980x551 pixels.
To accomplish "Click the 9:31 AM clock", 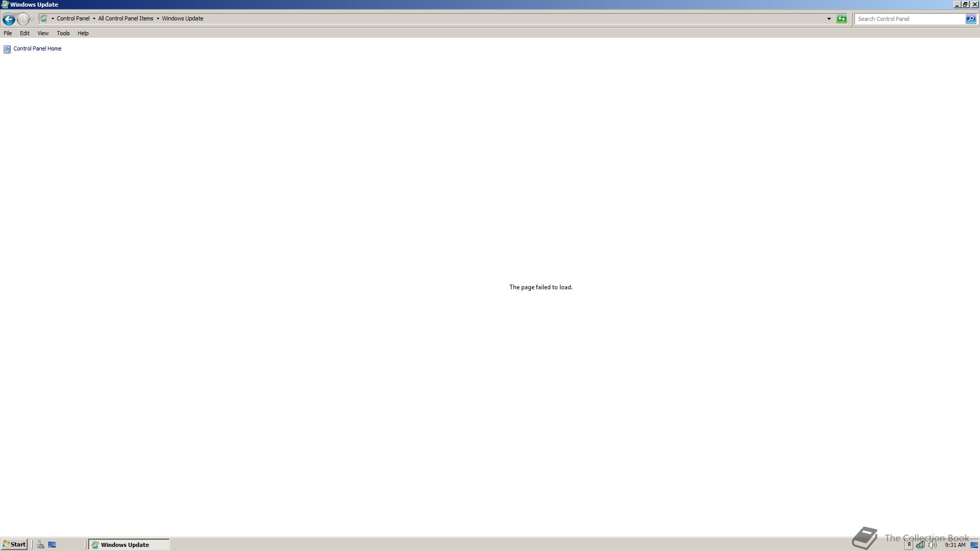I will pos(955,545).
